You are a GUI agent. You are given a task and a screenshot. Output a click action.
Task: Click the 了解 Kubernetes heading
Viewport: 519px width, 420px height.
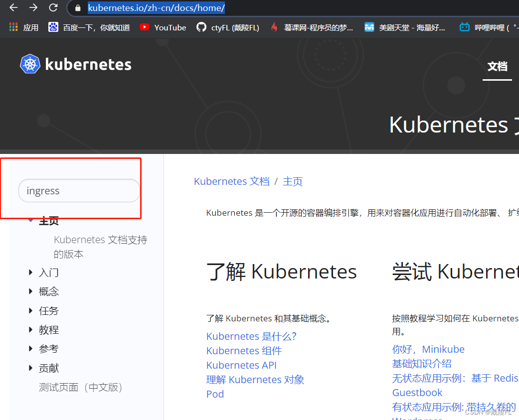pos(282,272)
